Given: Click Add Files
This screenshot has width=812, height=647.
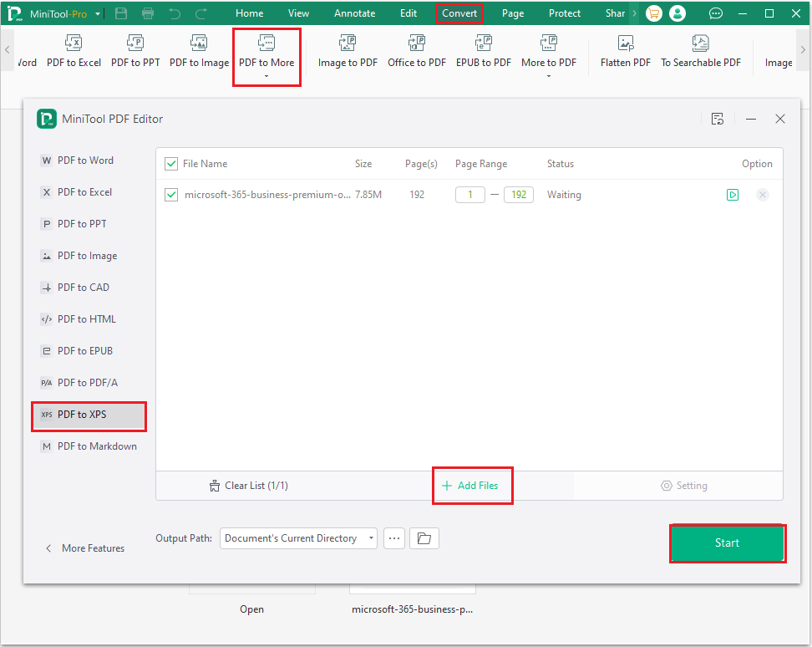Looking at the screenshot, I should 469,486.
